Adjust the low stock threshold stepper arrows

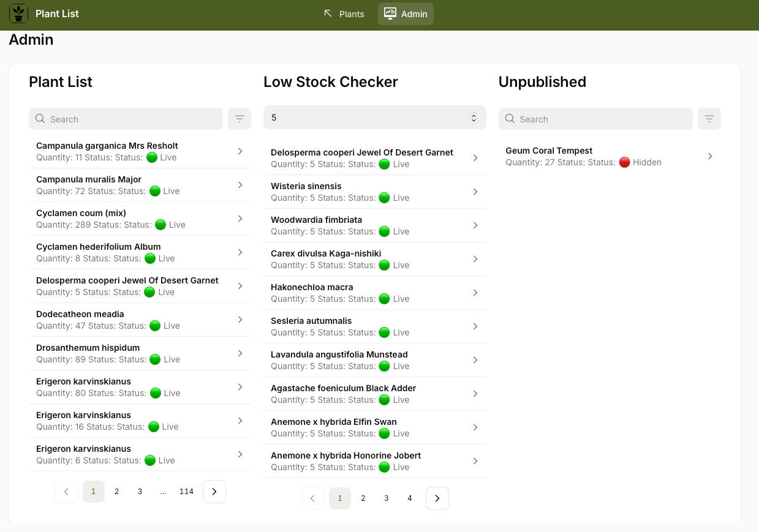pos(474,118)
